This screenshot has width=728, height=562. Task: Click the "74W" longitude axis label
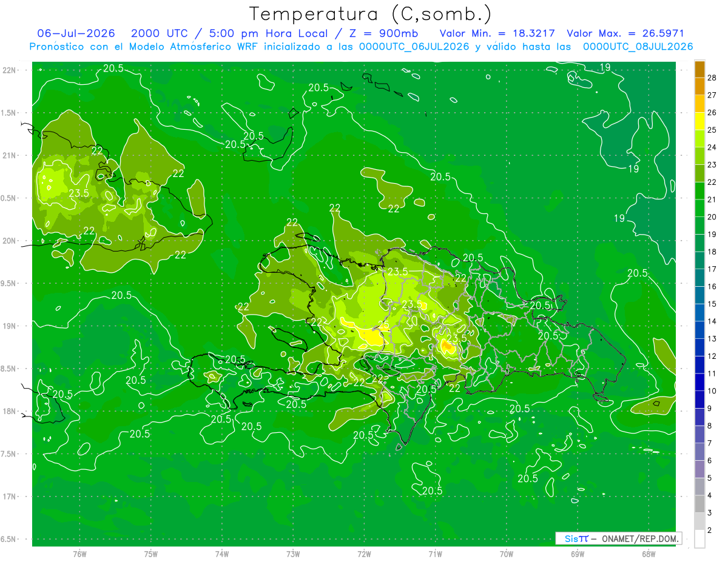[x=222, y=554]
